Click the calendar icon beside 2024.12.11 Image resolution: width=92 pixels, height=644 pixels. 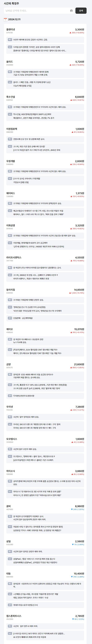pos(6,19)
